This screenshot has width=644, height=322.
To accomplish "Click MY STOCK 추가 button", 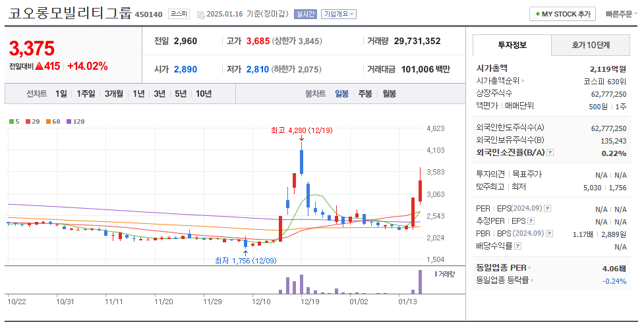I will coord(563,14).
